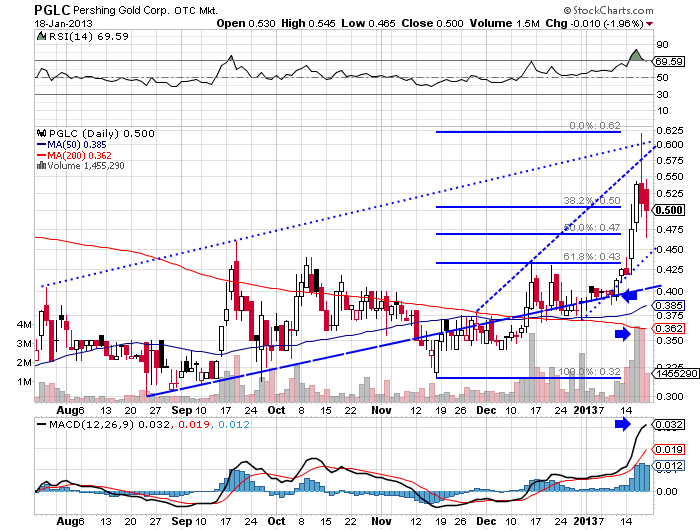This screenshot has height=530, width=700.
Task: Click the red down-triangle change indicator icon
Action: [649, 24]
